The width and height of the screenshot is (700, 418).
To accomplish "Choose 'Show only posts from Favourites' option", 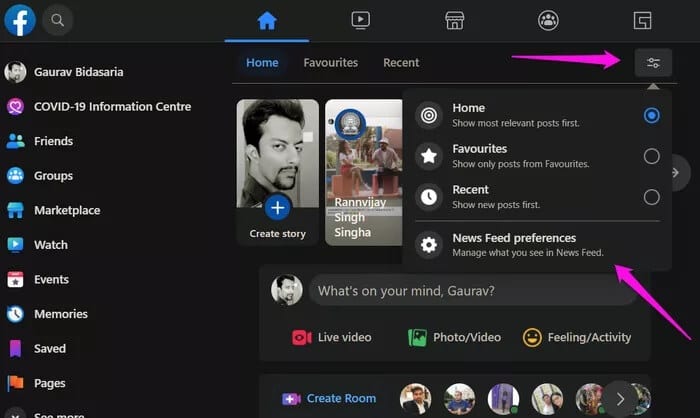I will click(537, 156).
